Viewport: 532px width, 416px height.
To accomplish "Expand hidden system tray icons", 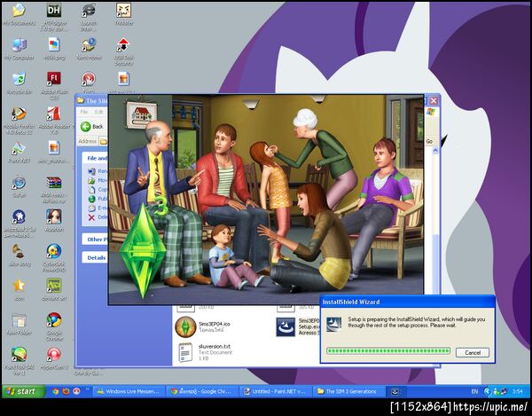I will coord(487,391).
